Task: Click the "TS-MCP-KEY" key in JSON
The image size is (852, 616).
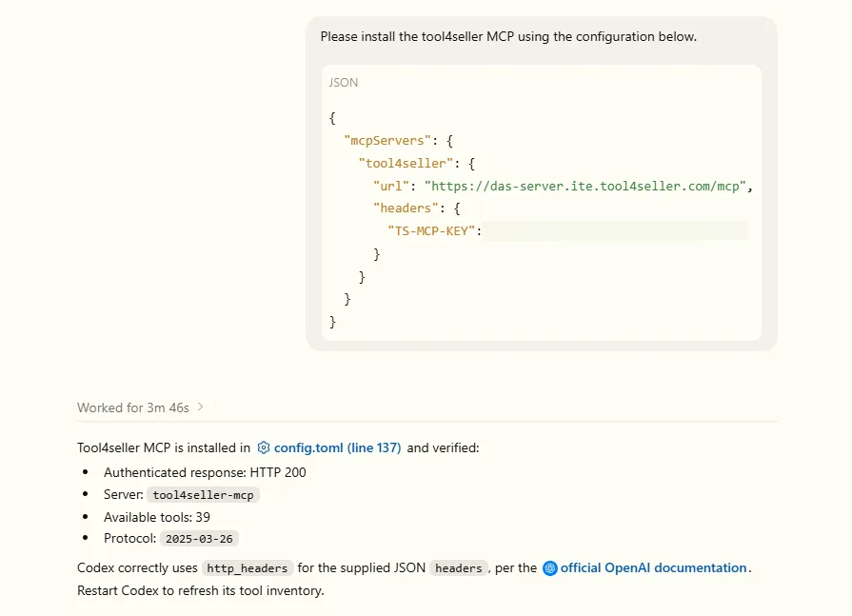Action: (431, 230)
